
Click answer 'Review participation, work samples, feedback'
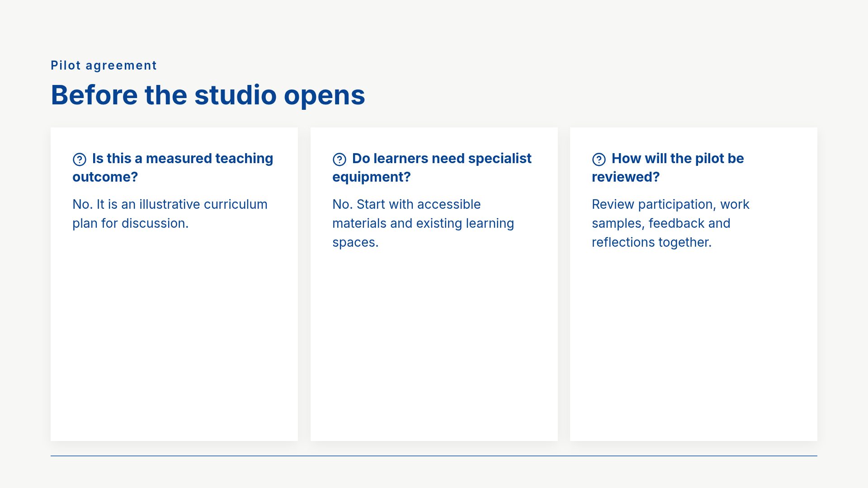[x=670, y=223]
